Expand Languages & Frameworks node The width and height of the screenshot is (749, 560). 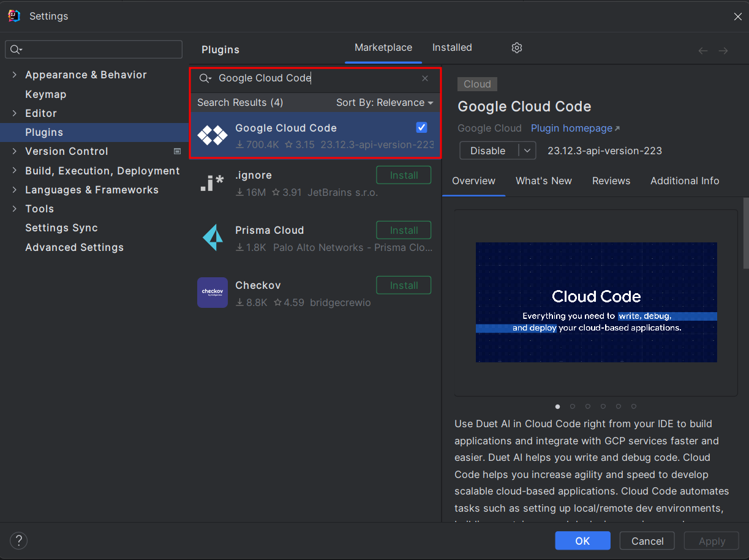[x=15, y=190]
